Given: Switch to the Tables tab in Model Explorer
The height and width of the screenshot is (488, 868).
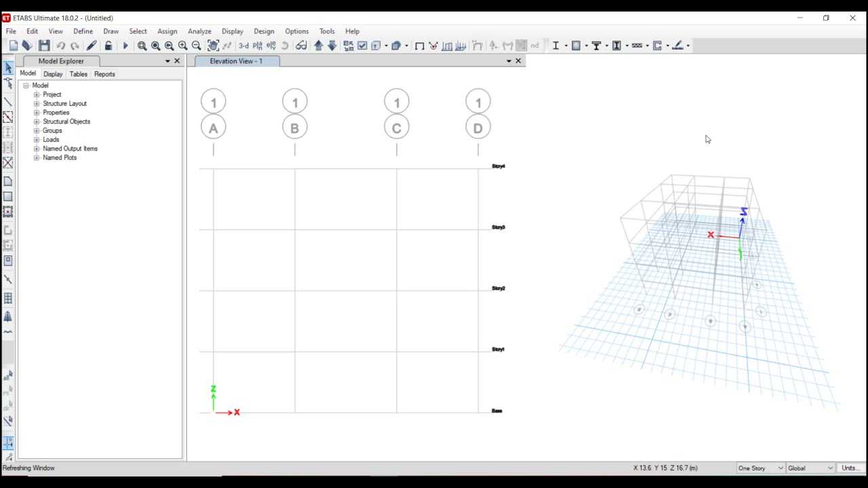Looking at the screenshot, I should [78, 74].
